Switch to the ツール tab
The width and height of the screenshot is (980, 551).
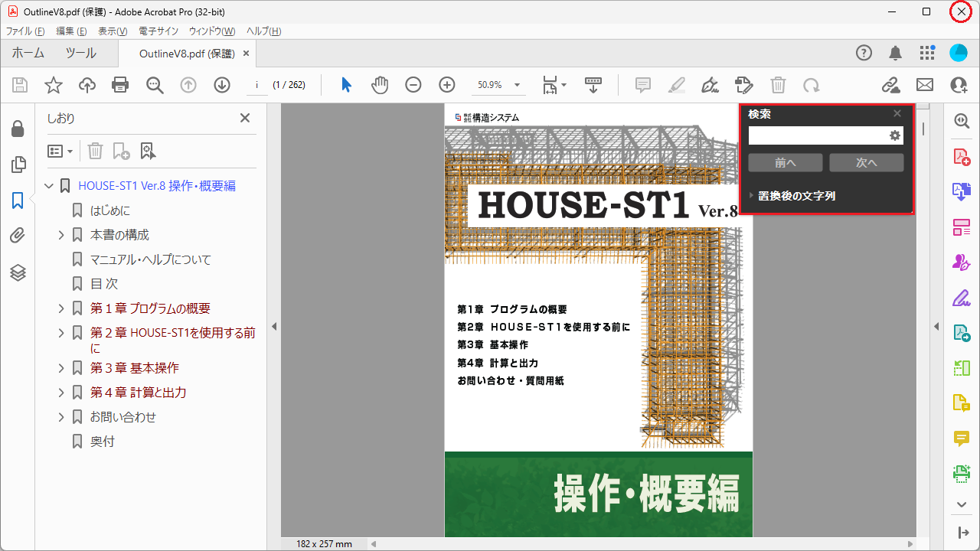[80, 54]
